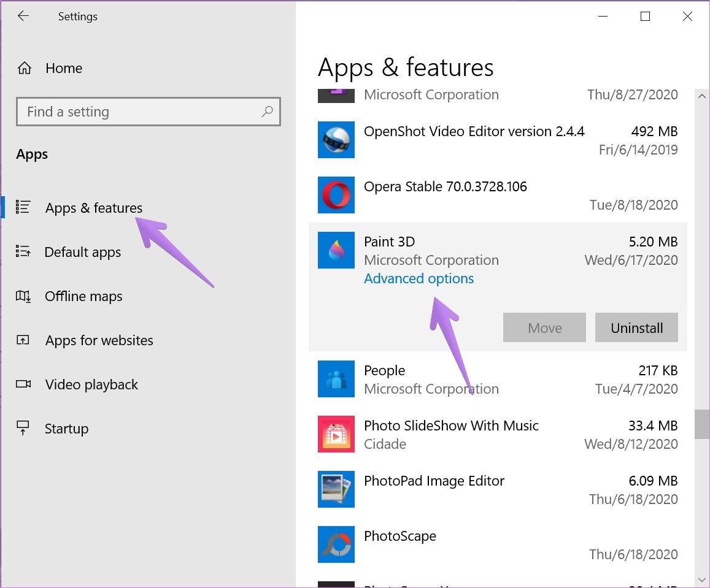Uninstall the Paint 3D app
The height and width of the screenshot is (588, 710).
coord(636,327)
